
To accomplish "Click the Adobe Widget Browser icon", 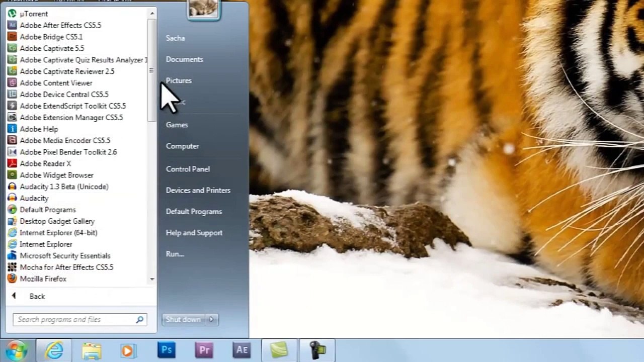I will 12,175.
